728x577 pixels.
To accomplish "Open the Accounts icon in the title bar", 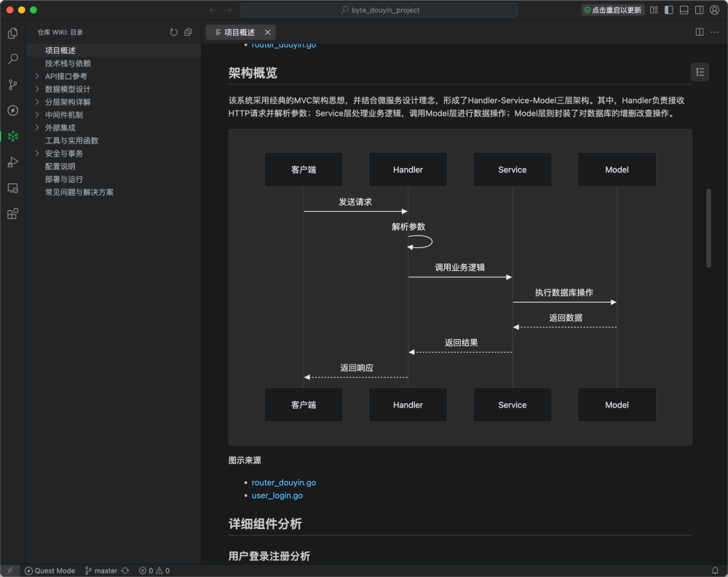I will pos(715,10).
